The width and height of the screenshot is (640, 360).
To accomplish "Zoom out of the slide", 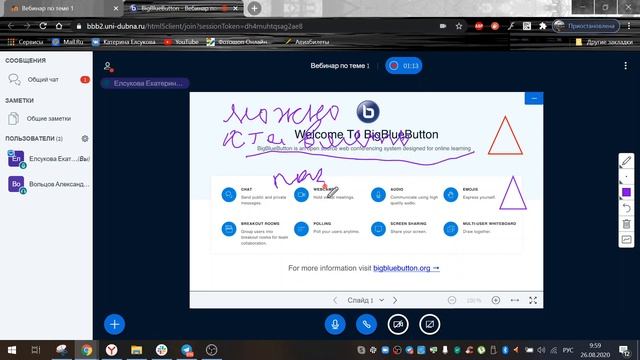I will coord(451,300).
